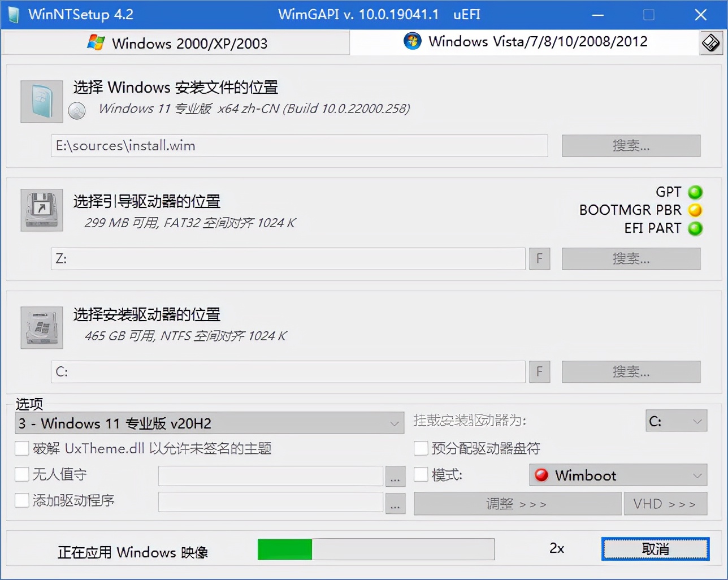The height and width of the screenshot is (580, 728).
Task: Enable the 破解 UxTheme.dll checkbox
Action: [x=21, y=448]
